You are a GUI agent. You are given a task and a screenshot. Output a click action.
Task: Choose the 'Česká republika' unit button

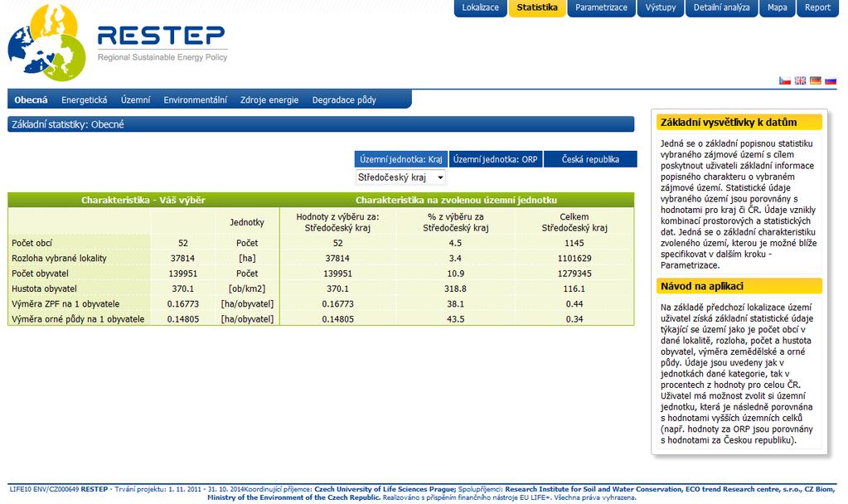(590, 159)
